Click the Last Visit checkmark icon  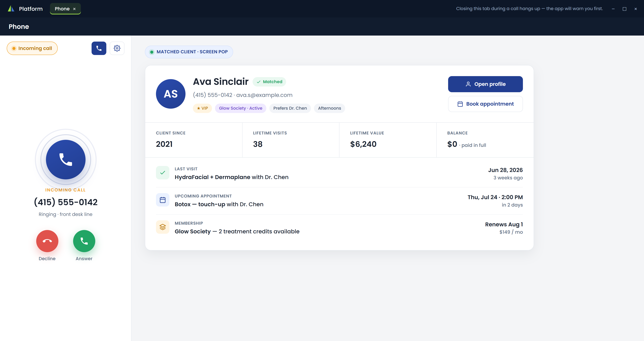(x=163, y=173)
